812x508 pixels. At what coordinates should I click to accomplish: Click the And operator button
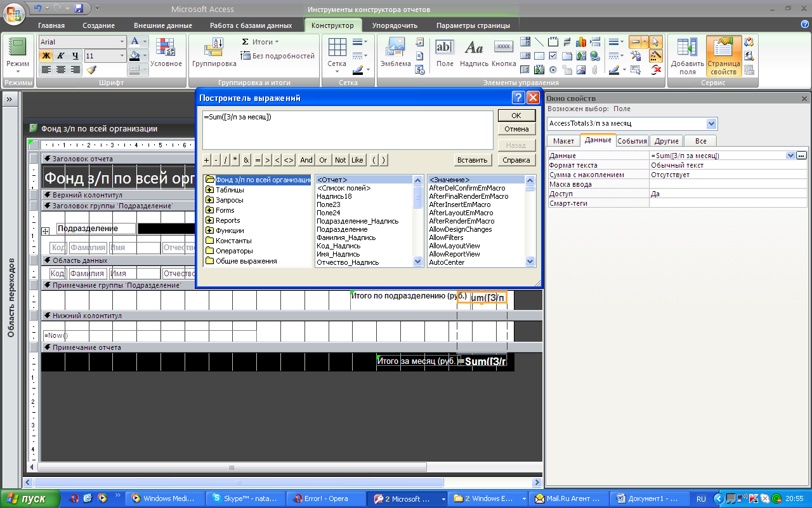[x=306, y=160]
